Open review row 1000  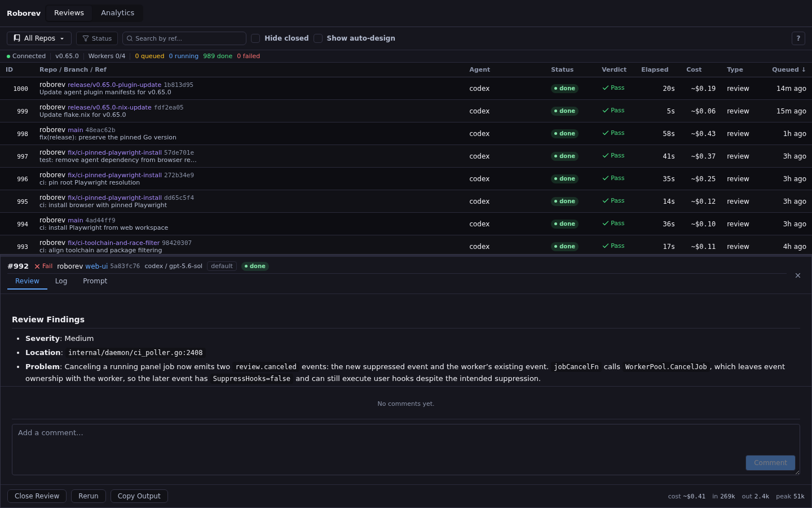pyautogui.click(x=406, y=89)
